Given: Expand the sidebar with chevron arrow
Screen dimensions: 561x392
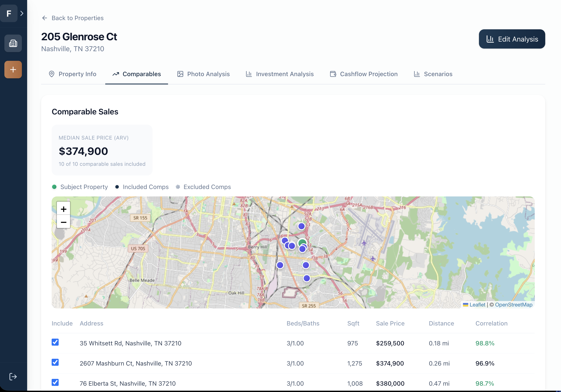Looking at the screenshot, I should [x=22, y=13].
